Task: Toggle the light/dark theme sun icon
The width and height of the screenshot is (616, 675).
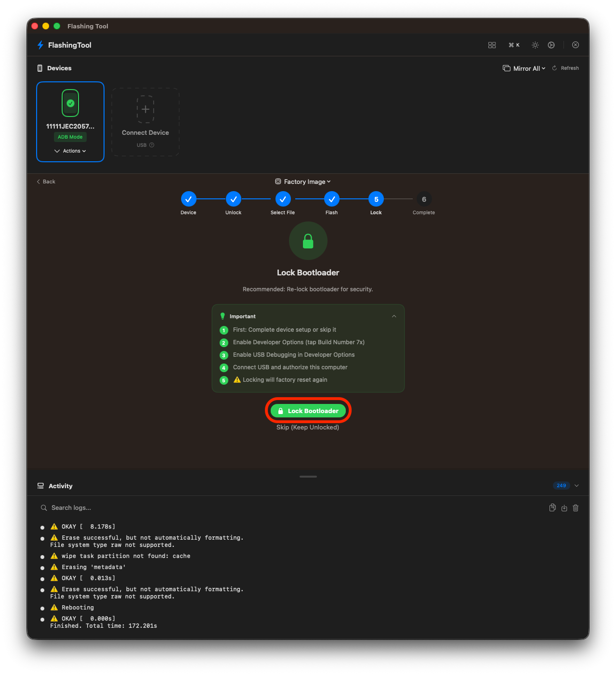Action: click(535, 45)
